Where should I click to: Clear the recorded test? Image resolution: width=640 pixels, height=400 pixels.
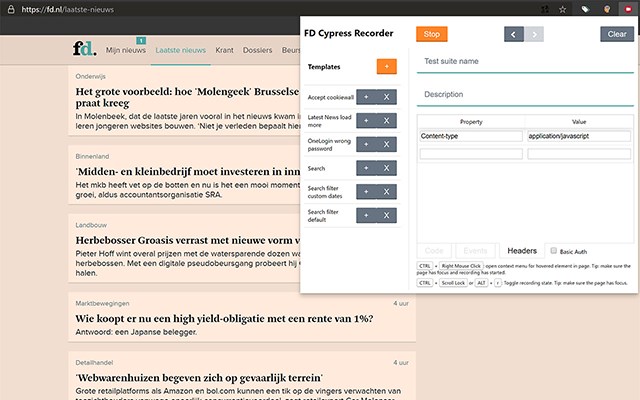tap(617, 34)
